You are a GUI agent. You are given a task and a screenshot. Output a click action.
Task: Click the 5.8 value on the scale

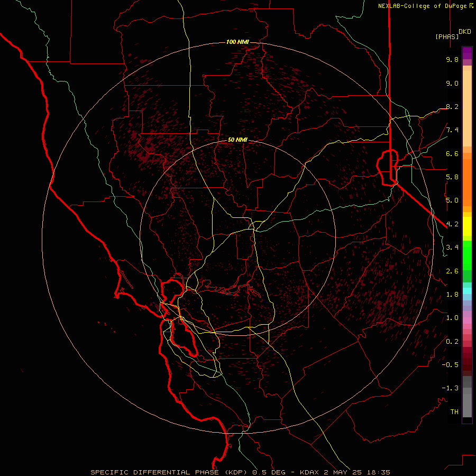coord(452,177)
